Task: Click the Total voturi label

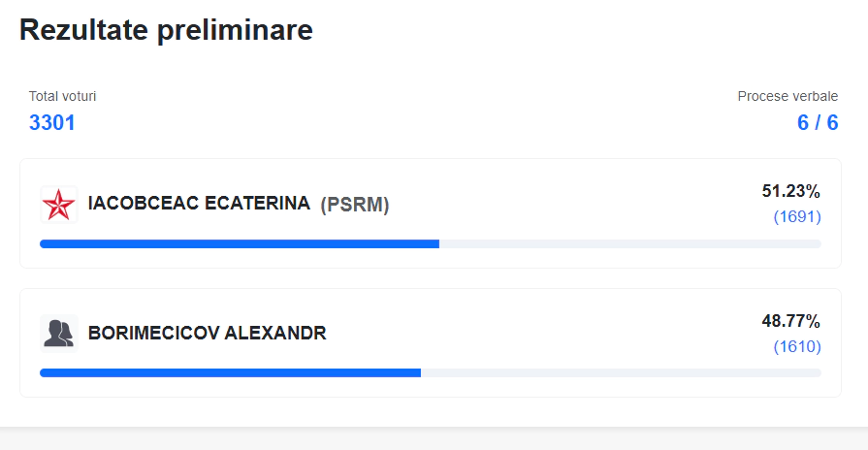Action: (62, 96)
